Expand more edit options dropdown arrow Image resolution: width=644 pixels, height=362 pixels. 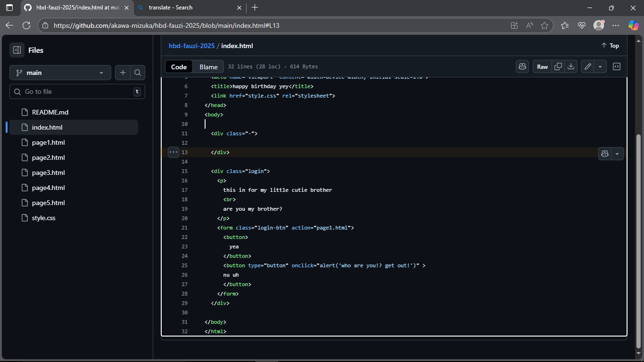[600, 66]
